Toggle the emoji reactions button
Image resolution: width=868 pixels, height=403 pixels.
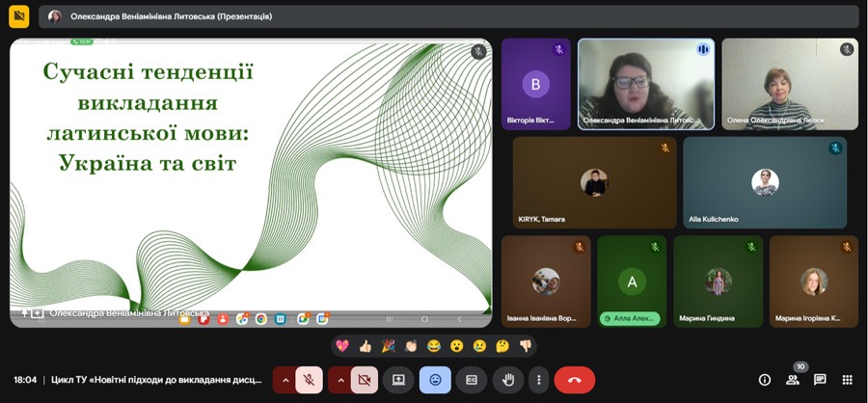point(435,380)
